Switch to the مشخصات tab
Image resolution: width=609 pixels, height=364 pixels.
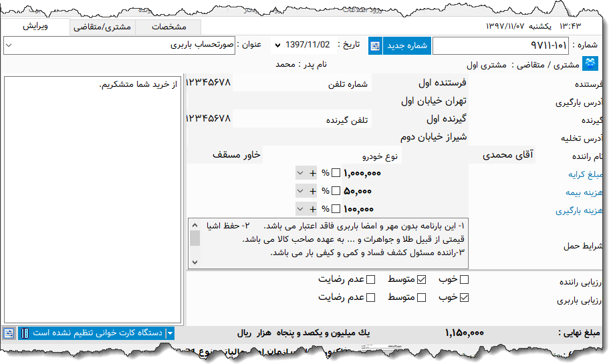[x=168, y=27]
